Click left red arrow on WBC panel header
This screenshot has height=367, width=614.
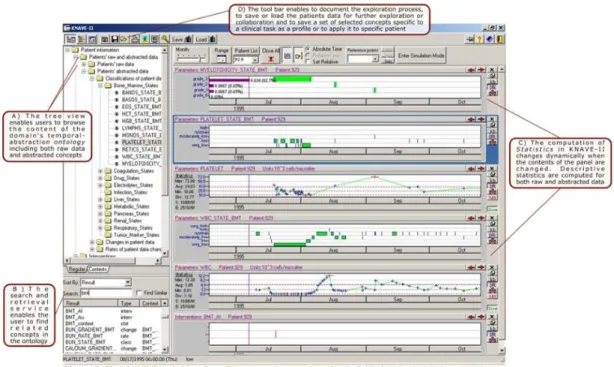point(471,267)
